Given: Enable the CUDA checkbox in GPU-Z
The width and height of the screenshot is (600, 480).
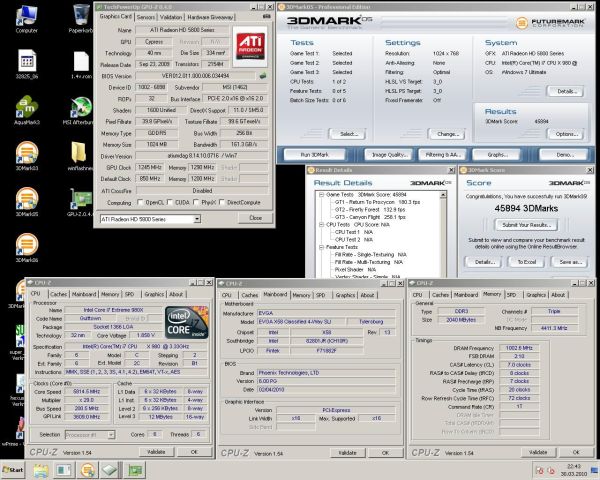Looking at the screenshot, I should [x=170, y=202].
